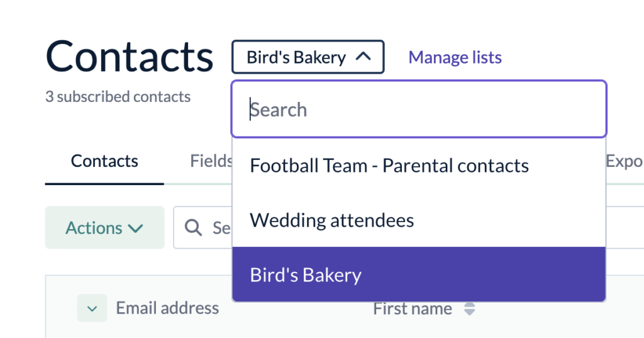Click the Email address column header
Screen dimensions: 644x338
coord(167,308)
